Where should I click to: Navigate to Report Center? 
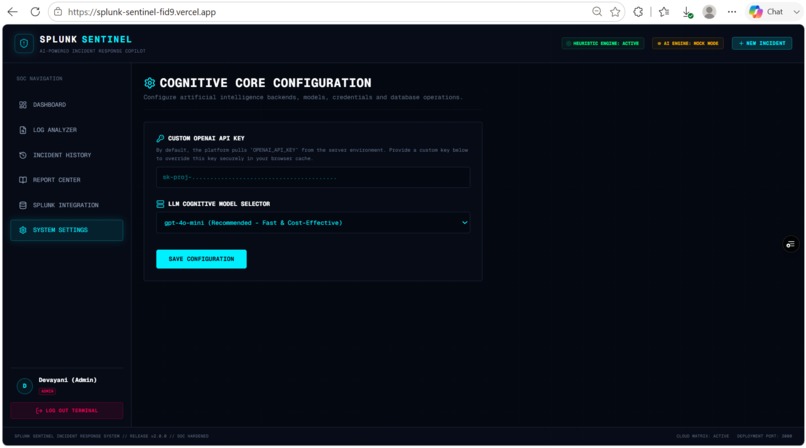click(x=66, y=180)
